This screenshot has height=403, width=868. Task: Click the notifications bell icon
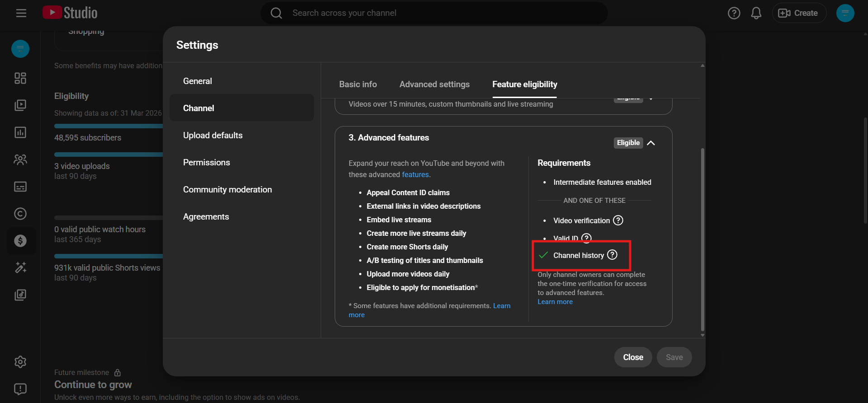(x=756, y=13)
